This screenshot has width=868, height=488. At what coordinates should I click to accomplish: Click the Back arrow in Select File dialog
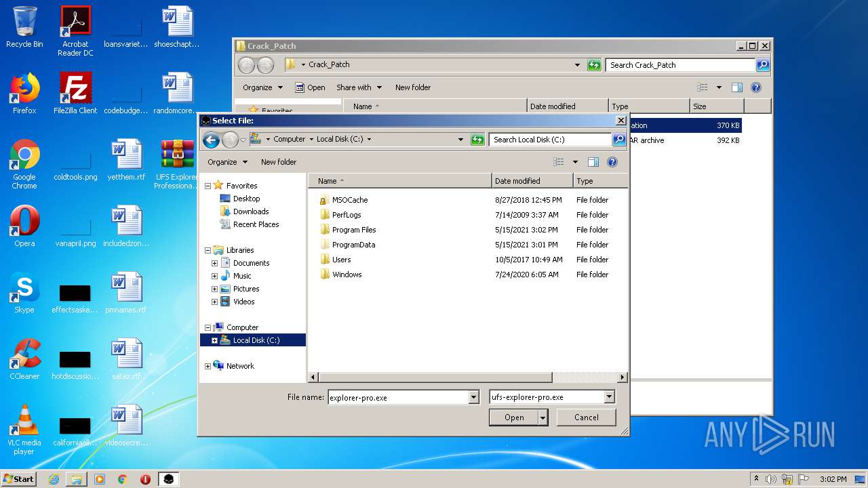[211, 140]
